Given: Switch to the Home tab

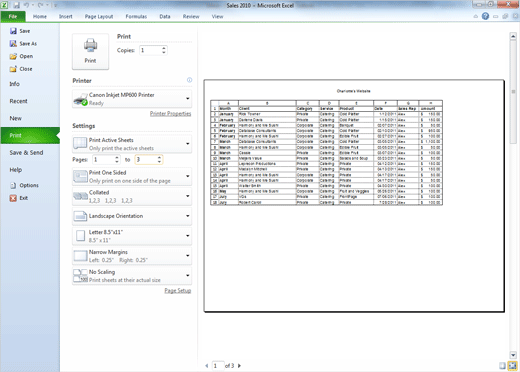Looking at the screenshot, I should click(40, 16).
